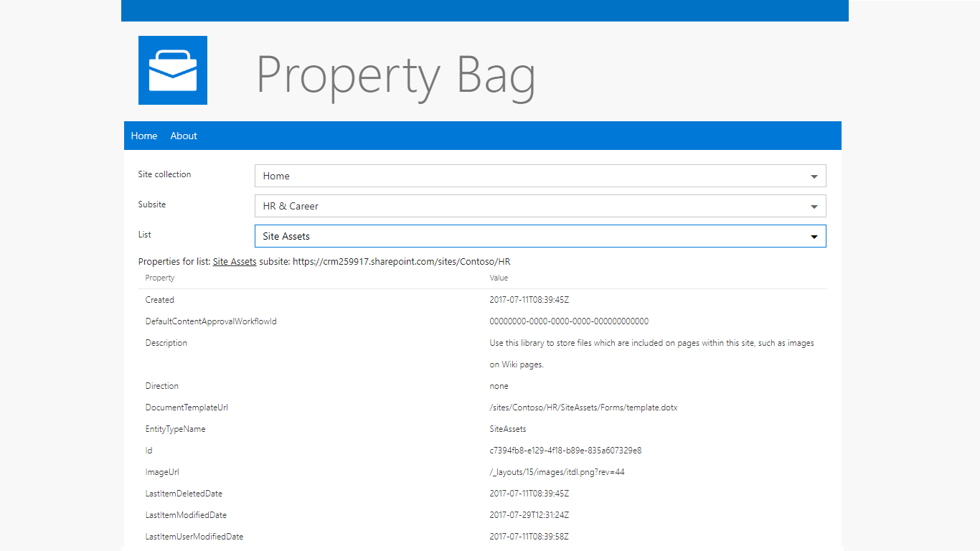This screenshot has width=980, height=551.
Task: Select the Property column header
Action: point(159,278)
